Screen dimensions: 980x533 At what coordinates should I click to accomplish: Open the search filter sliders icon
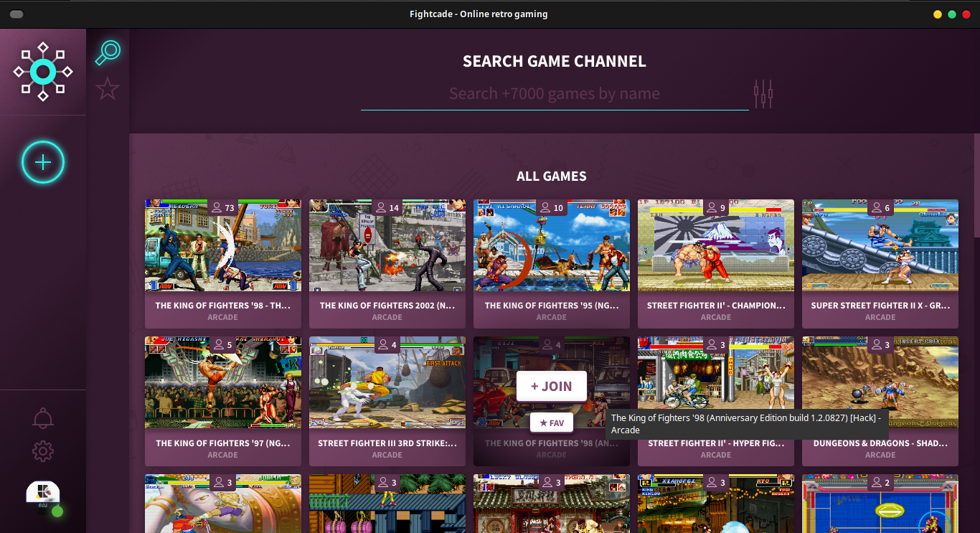[x=763, y=93]
